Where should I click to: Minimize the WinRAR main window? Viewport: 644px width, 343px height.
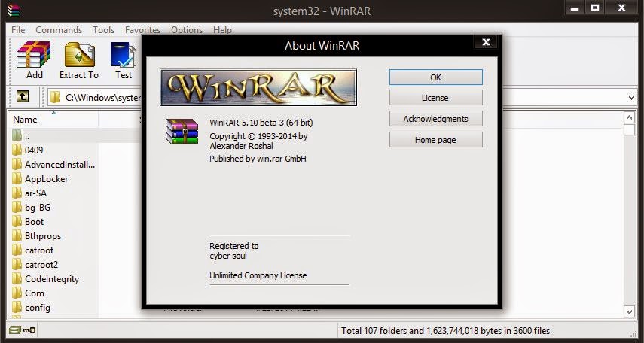pos(574,8)
